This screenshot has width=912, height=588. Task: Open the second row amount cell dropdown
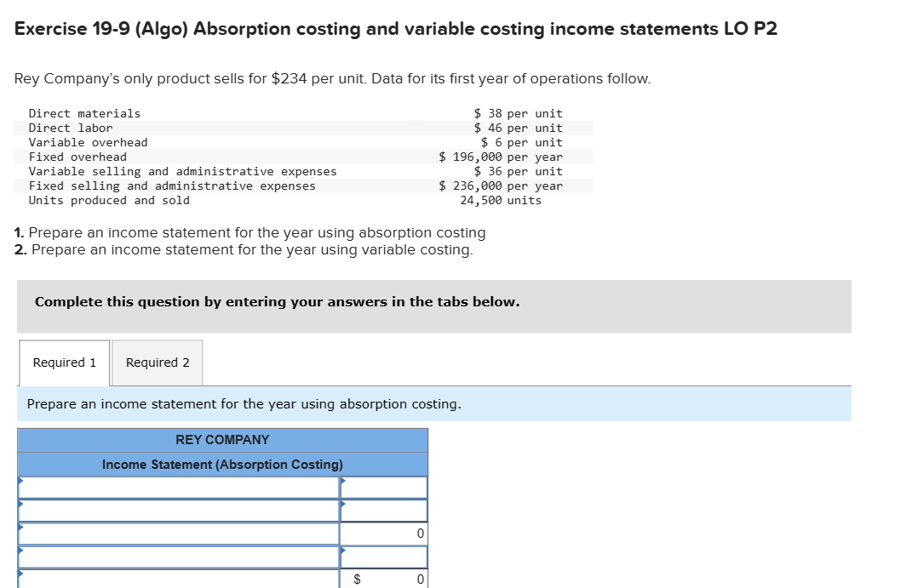point(343,509)
